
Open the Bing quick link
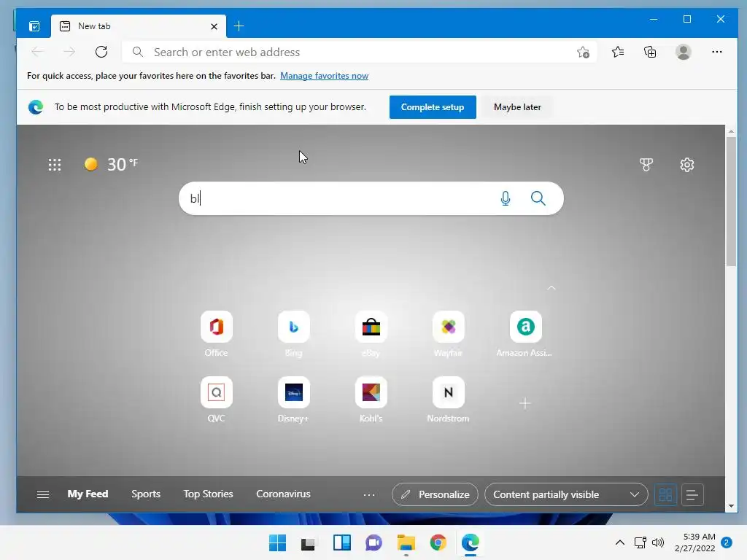point(293,334)
